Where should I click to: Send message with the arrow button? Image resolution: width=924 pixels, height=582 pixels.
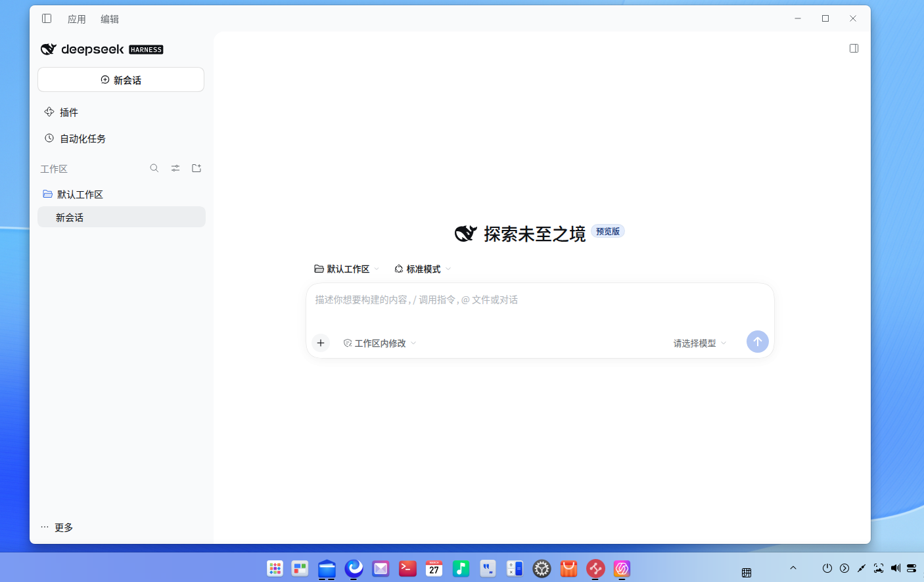757,342
